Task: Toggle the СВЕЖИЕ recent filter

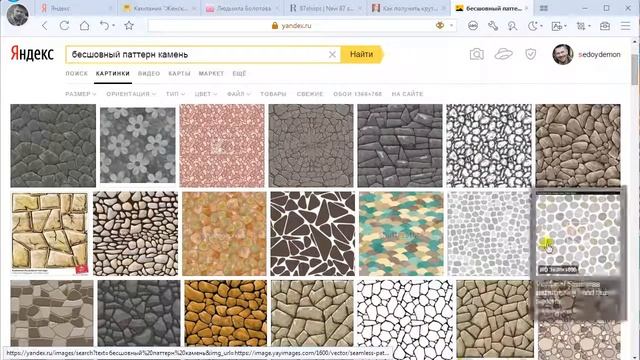Action: 310,94
